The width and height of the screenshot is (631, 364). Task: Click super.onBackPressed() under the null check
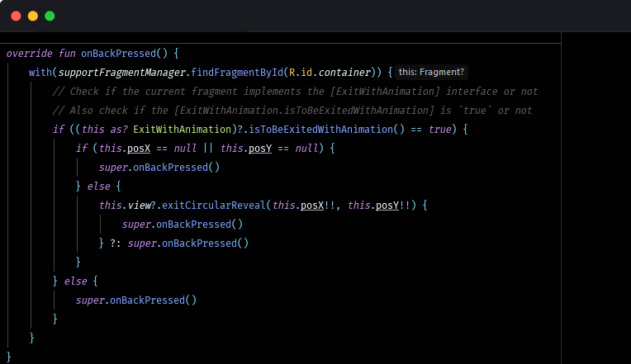(159, 168)
